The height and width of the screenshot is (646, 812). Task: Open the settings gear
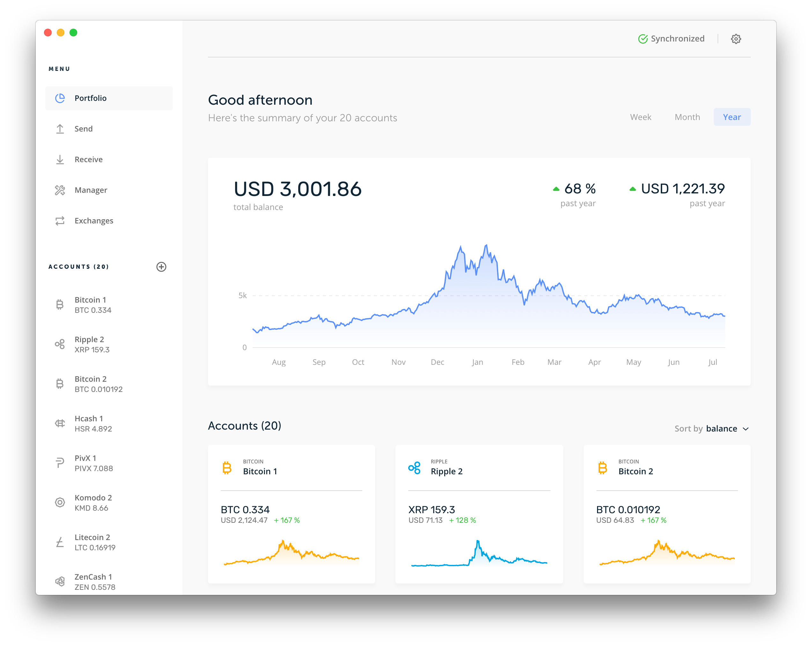tap(736, 38)
